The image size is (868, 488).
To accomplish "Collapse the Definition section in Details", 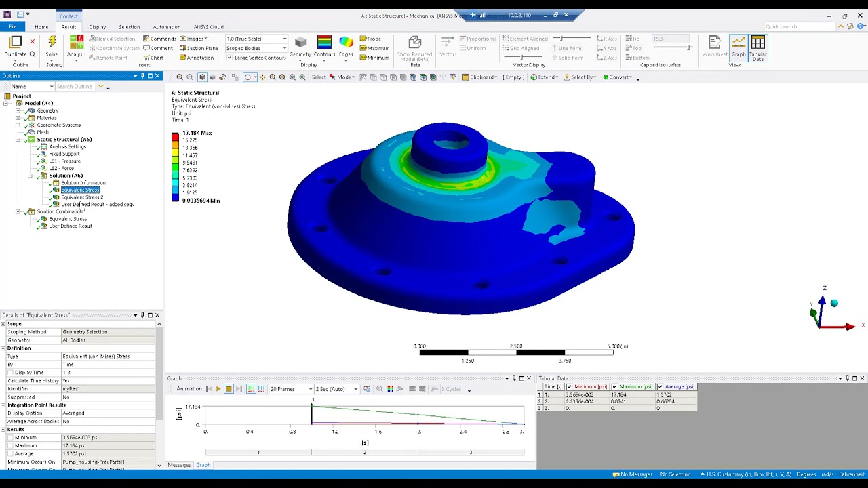I will [3, 348].
